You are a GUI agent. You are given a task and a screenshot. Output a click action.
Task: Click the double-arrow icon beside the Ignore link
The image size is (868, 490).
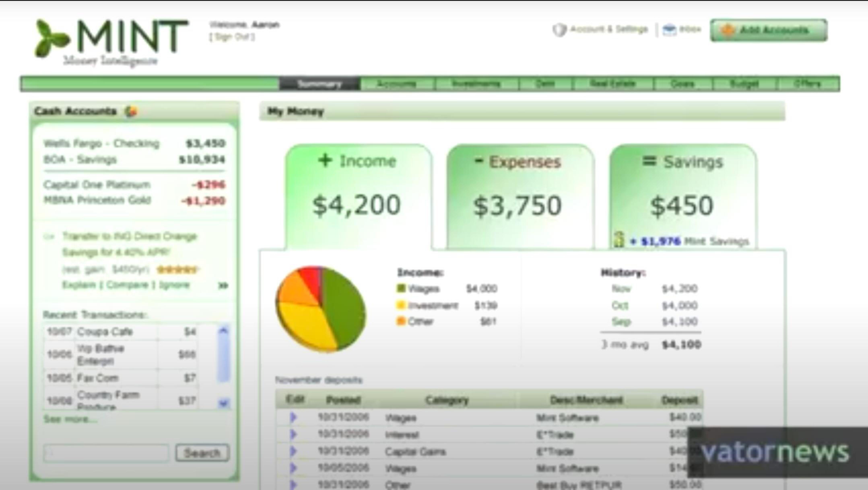click(x=223, y=286)
